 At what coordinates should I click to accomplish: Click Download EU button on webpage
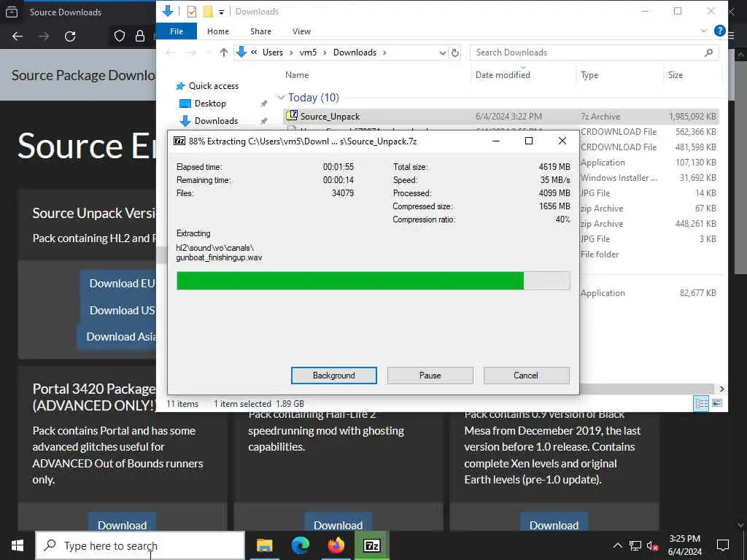coord(118,284)
